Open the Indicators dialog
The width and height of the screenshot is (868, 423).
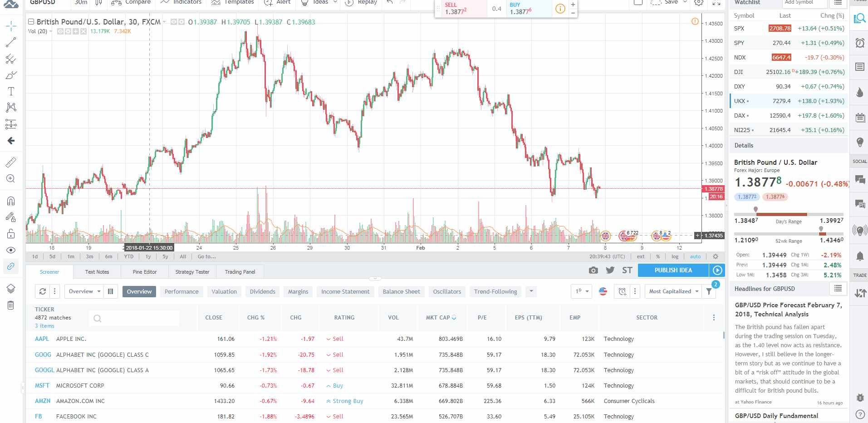[x=181, y=2]
